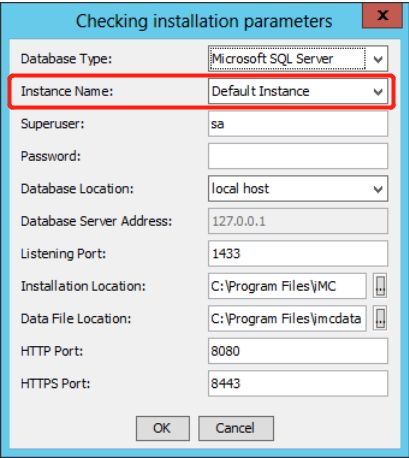The image size is (409, 458).
Task: Open the Database Location dropdown
Action: coord(298,189)
